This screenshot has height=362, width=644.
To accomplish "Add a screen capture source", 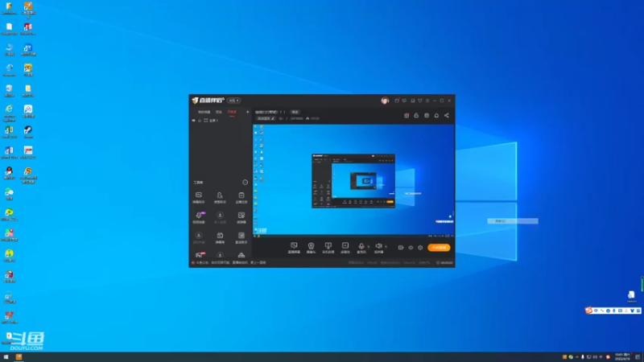I will point(294,248).
